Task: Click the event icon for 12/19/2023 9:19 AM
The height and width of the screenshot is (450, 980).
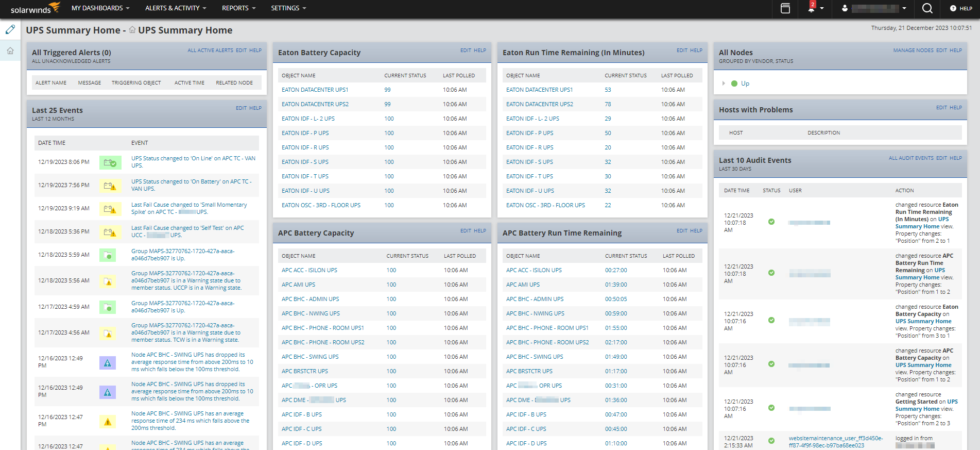Action: click(x=110, y=209)
